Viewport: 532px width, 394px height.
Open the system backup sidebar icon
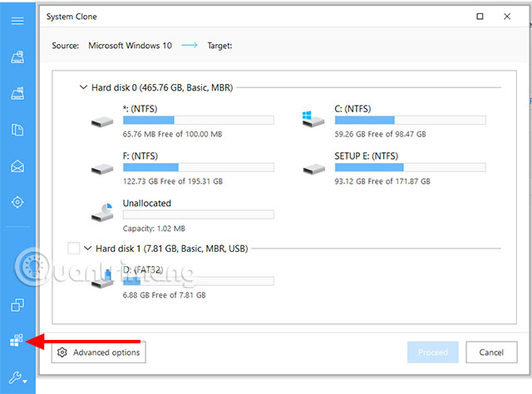pos(17,93)
